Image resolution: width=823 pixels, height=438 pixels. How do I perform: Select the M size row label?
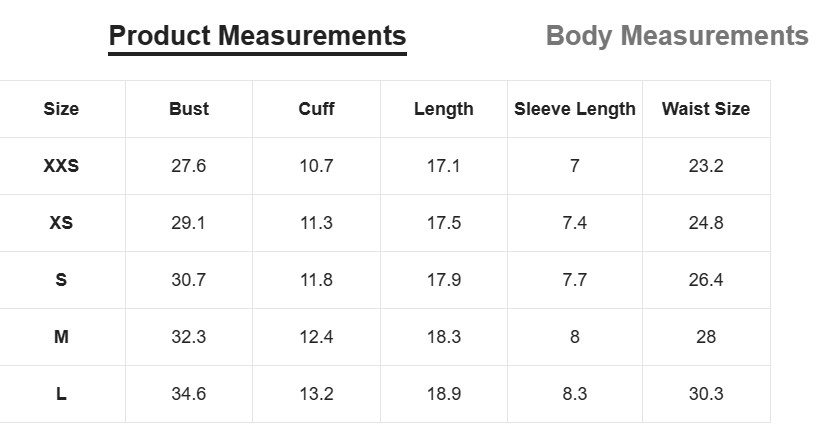(x=61, y=337)
